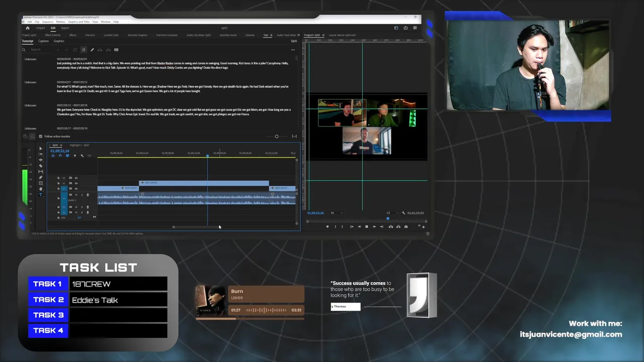Select the Selection tool in timeline toolbox
This screenshot has height=362, width=644.
tap(41, 149)
